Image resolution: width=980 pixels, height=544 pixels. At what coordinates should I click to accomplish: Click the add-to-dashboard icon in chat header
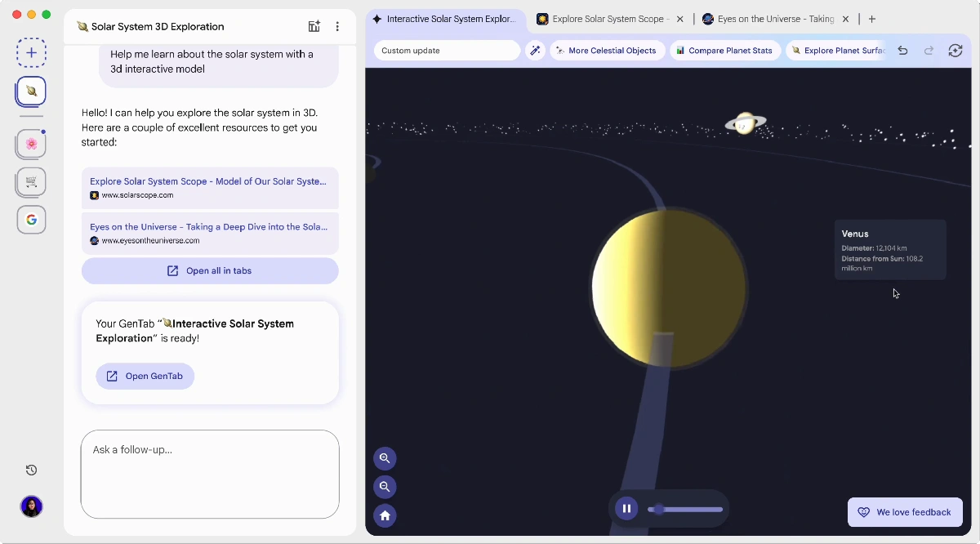point(314,26)
